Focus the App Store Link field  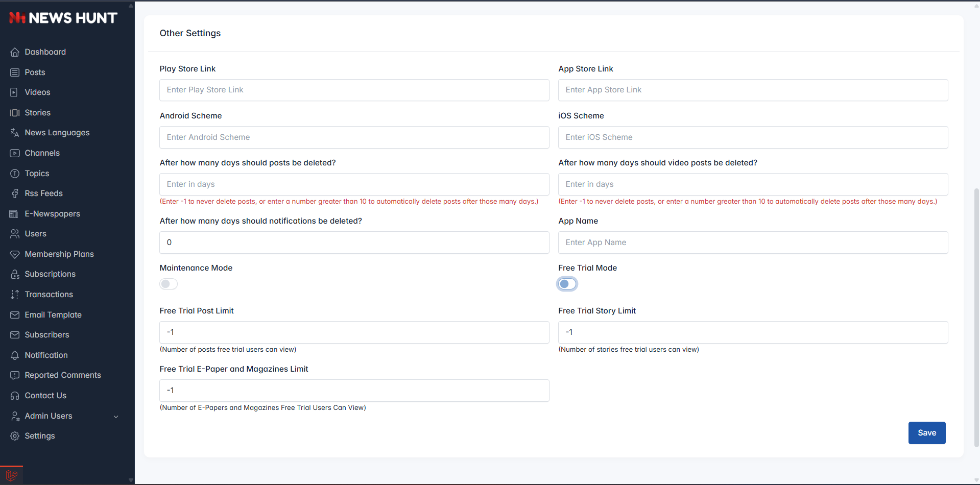pyautogui.click(x=753, y=90)
